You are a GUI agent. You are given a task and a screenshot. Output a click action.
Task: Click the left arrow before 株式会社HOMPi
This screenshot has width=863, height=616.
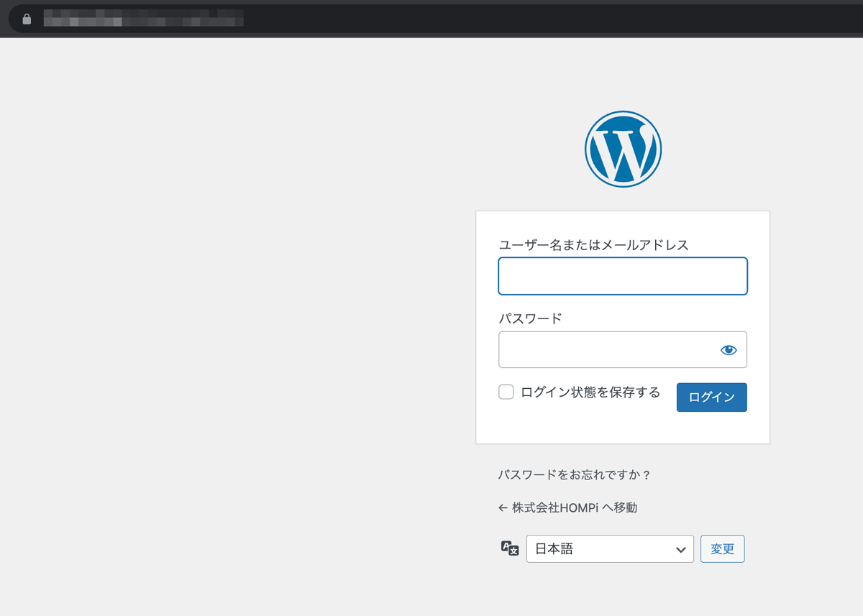point(503,508)
